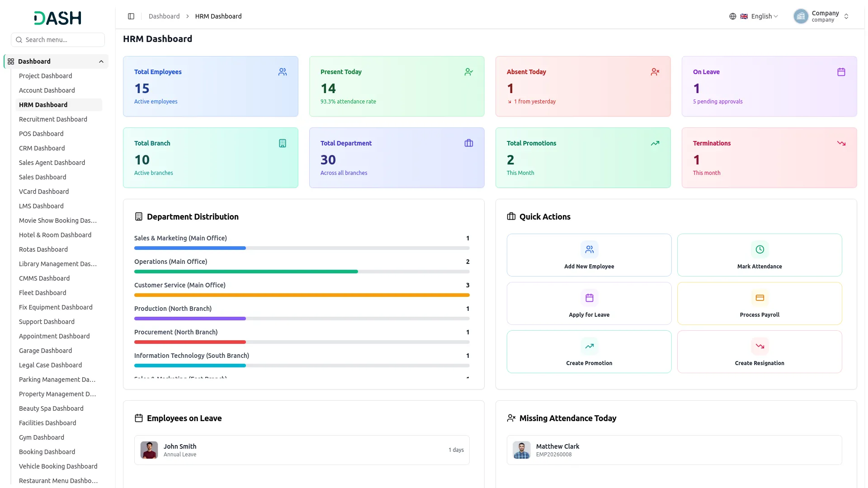The height and width of the screenshot is (488, 868).
Task: Click the Customer Service progress bar
Action: tap(302, 295)
